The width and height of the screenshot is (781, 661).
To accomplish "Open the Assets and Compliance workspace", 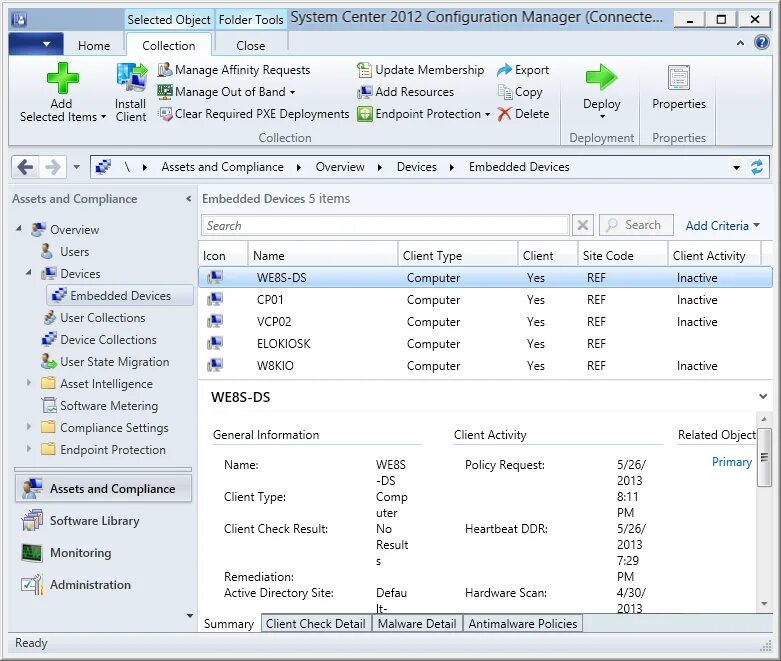I will 104,489.
